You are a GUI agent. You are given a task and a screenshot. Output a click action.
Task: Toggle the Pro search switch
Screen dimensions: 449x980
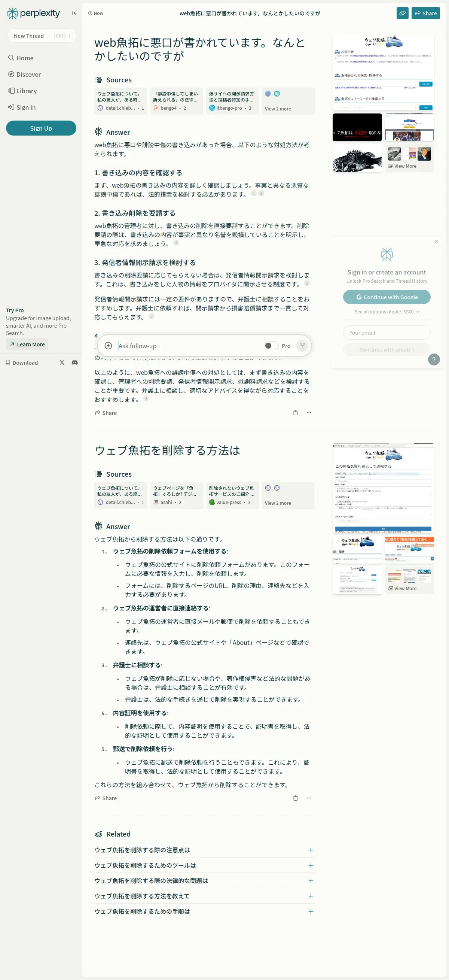271,345
